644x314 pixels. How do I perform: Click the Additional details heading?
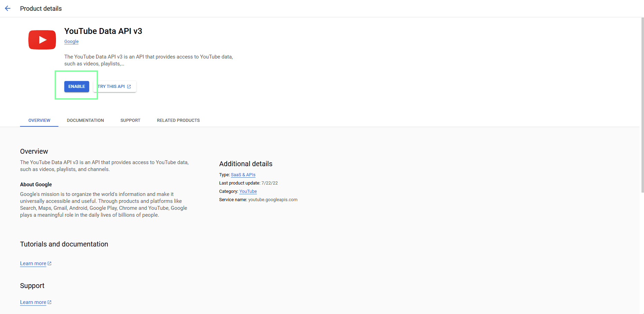pos(246,164)
